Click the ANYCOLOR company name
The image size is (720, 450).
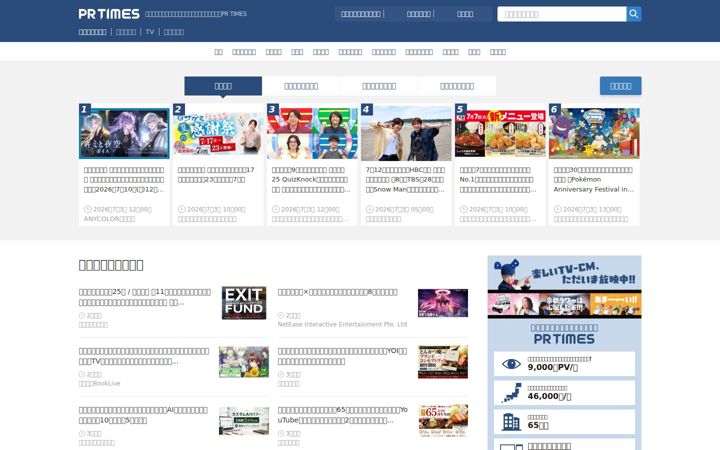109,219
